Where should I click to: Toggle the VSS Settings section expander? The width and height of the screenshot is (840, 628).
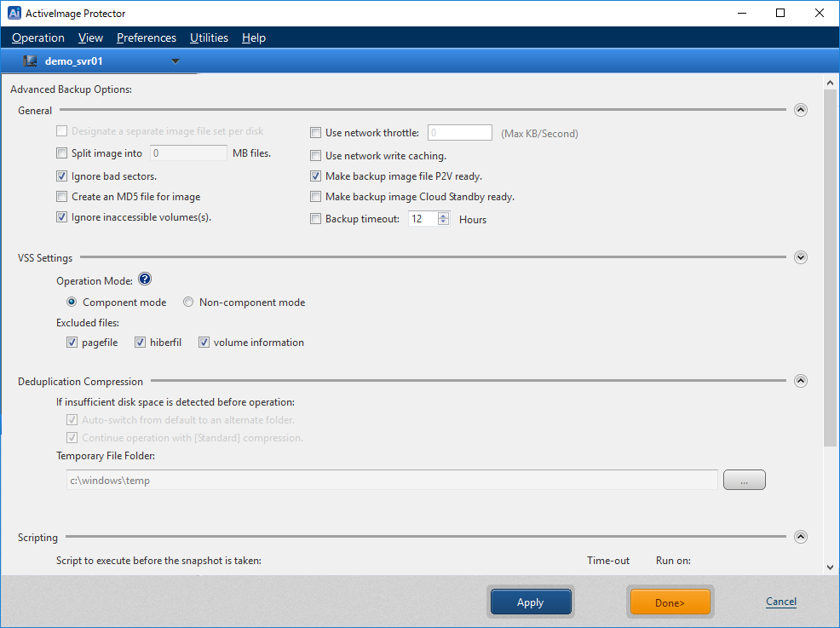[800, 257]
